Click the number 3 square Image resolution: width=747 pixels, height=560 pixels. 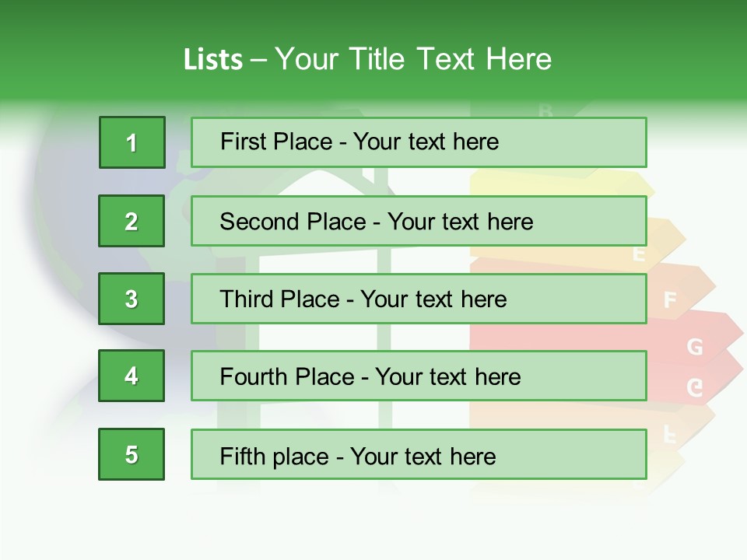[132, 299]
